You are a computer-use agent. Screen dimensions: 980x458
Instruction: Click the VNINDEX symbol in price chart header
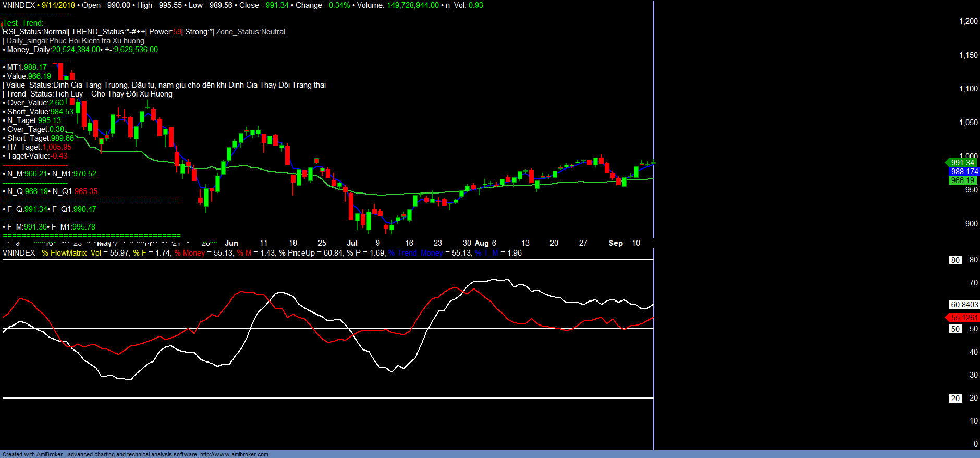pos(19,5)
